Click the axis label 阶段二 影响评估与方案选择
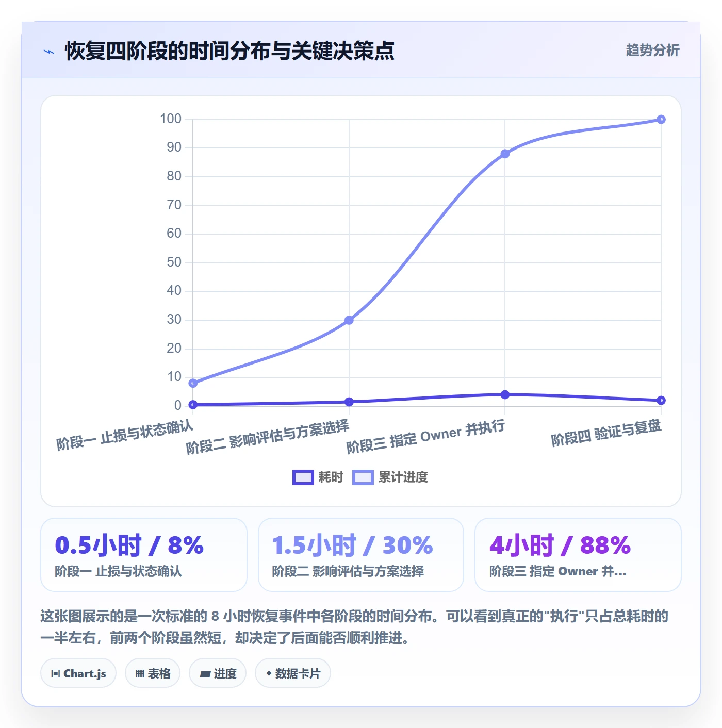Screen dimensions: 722x728 (268, 437)
